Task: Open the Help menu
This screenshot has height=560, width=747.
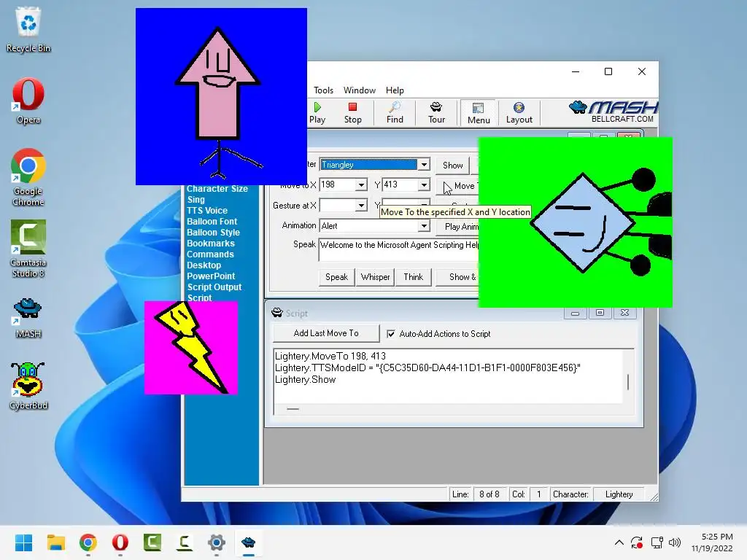Action: tap(395, 90)
